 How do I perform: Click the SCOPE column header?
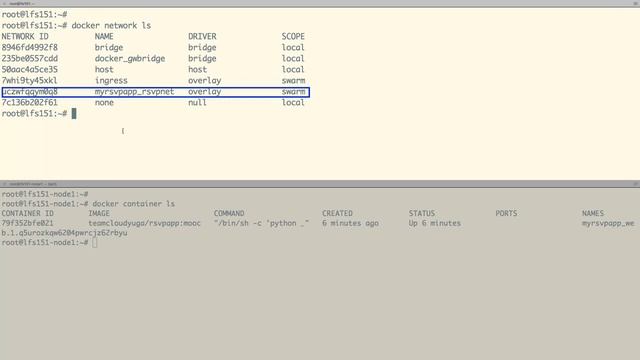293,36
